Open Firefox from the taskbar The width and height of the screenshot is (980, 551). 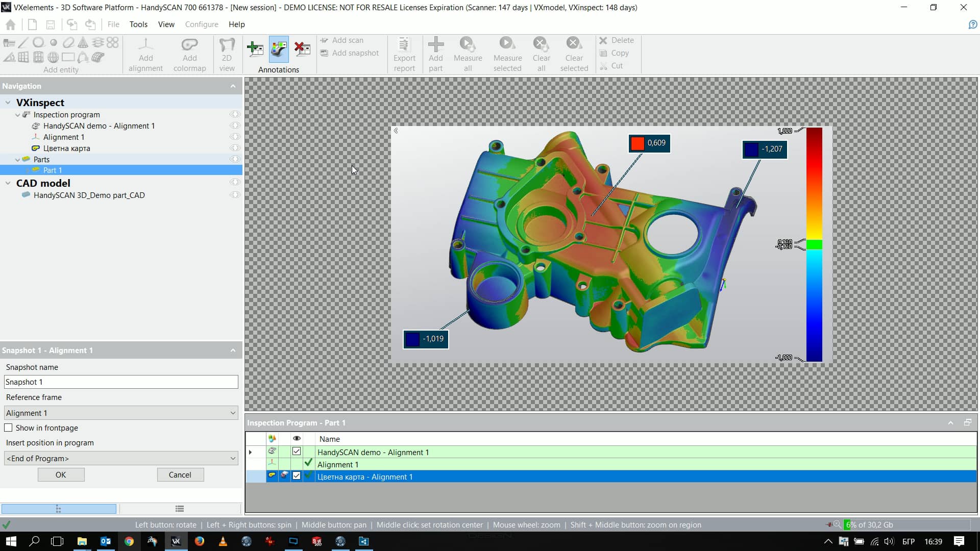[x=200, y=541]
